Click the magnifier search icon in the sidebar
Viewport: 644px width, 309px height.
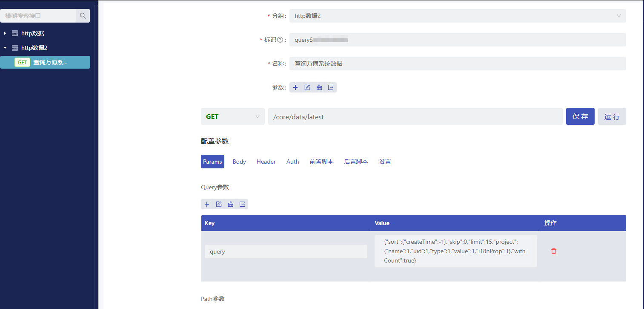(x=83, y=15)
